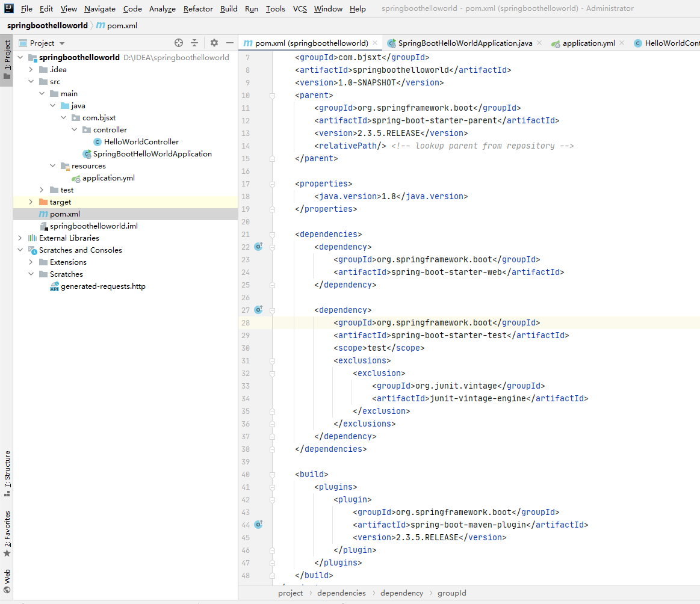
Task: Collapse the springboothelloworld root node
Action: (x=20, y=58)
